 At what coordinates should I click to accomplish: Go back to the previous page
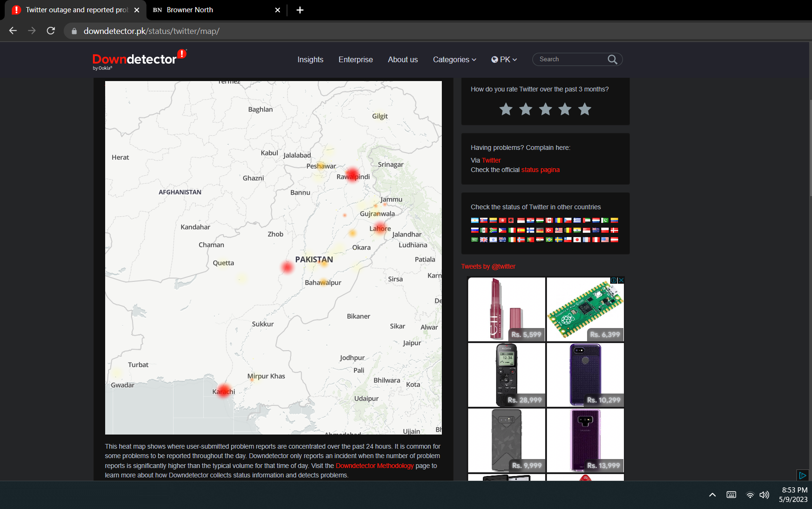tap(13, 31)
